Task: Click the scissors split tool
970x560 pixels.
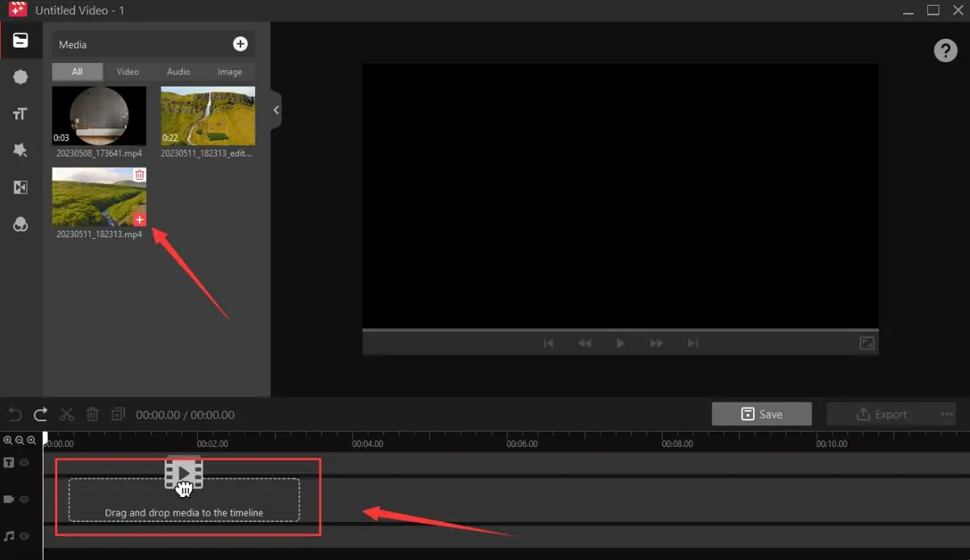Action: click(67, 415)
